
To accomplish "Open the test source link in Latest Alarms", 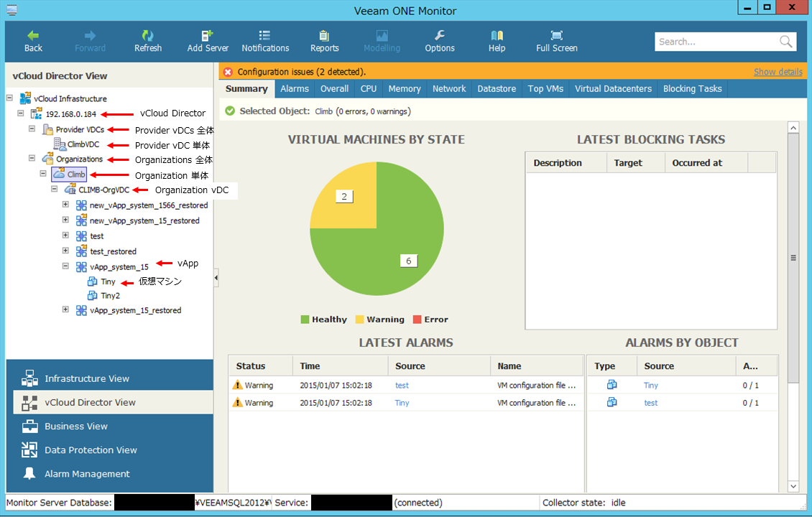I will 402,385.
